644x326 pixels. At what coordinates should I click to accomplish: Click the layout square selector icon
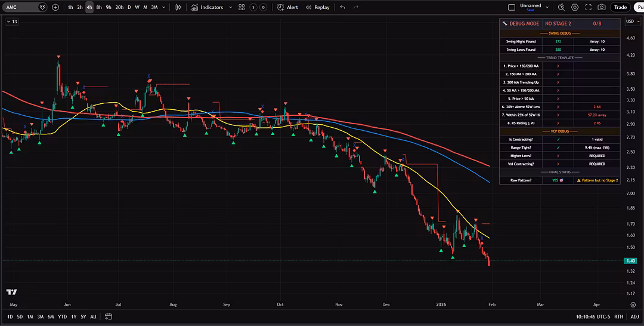511,7
